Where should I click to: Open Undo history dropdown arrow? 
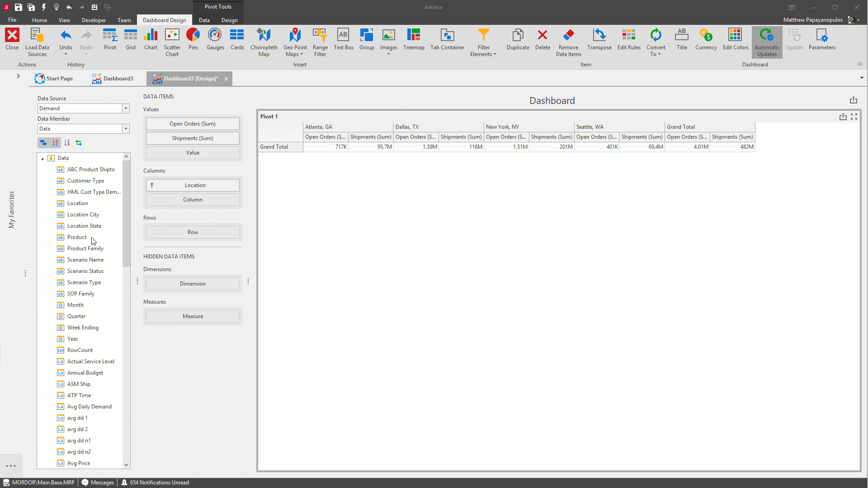click(66, 54)
